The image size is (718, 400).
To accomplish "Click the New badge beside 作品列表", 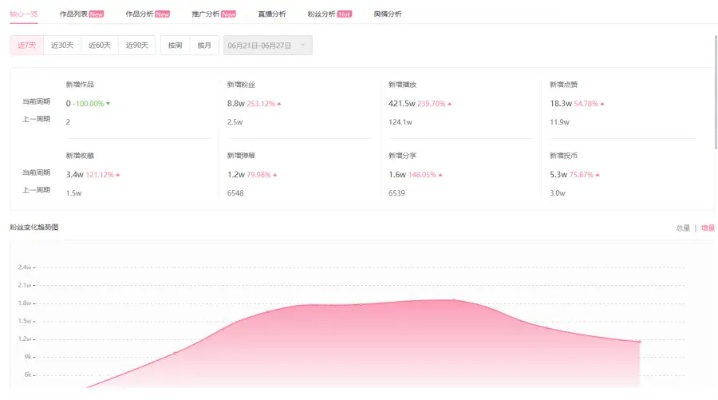I will click(x=96, y=14).
